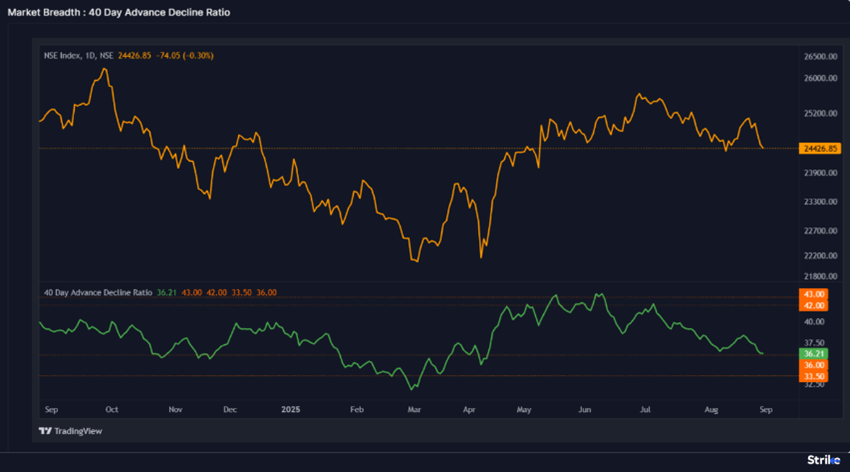Select the 40 Day Advance Decline Ratio legend
850x472 pixels.
click(x=97, y=292)
